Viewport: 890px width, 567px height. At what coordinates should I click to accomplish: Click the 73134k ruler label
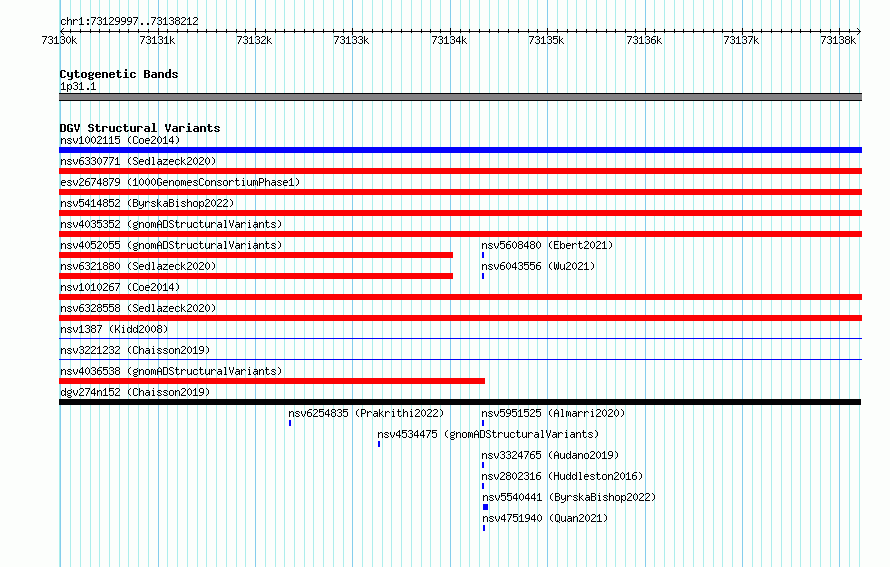tap(450, 40)
